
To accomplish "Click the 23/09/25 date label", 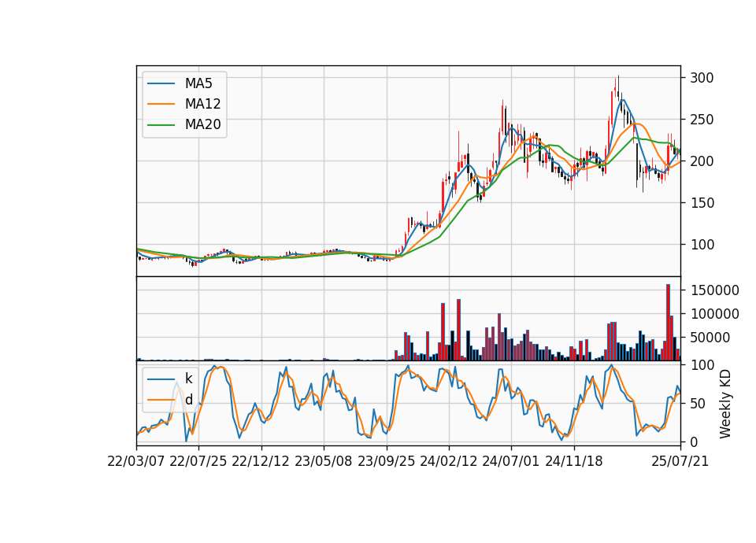I will pos(386,462).
